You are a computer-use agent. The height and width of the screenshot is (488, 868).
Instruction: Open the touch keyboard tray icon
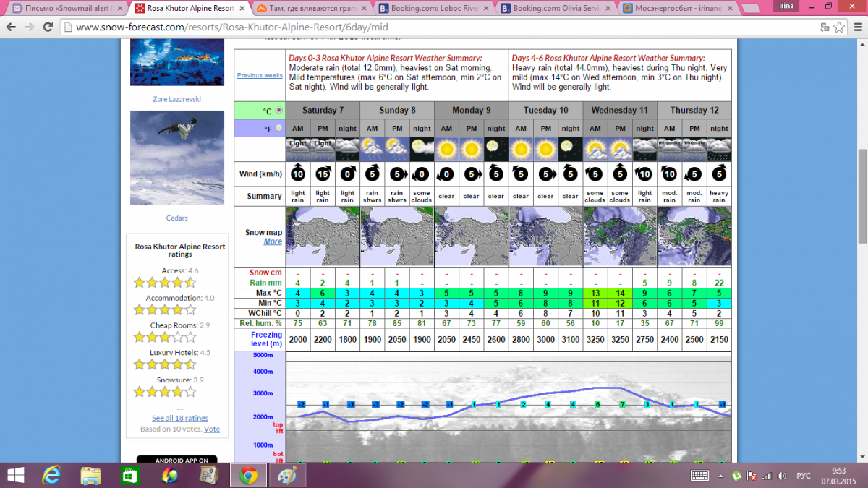pyautogui.click(x=699, y=475)
